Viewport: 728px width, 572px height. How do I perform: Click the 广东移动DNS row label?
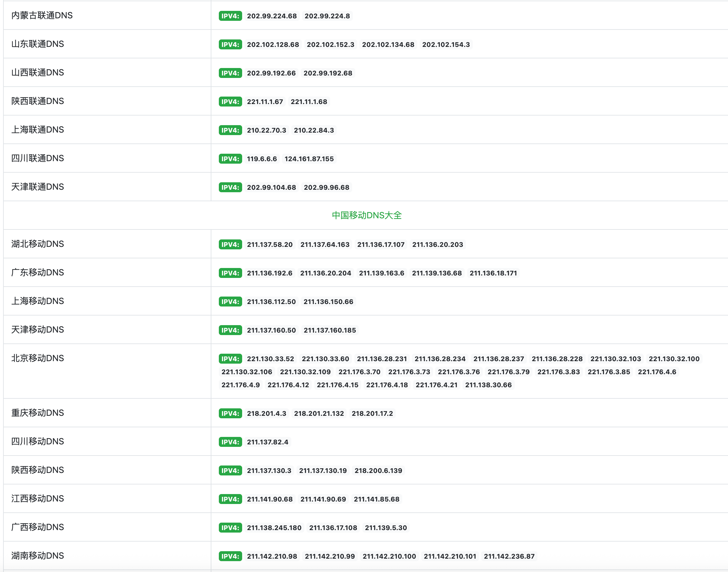(x=38, y=273)
